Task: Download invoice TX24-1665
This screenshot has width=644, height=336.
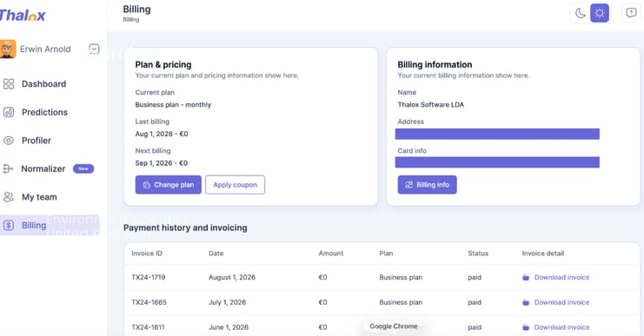Action: point(561,302)
